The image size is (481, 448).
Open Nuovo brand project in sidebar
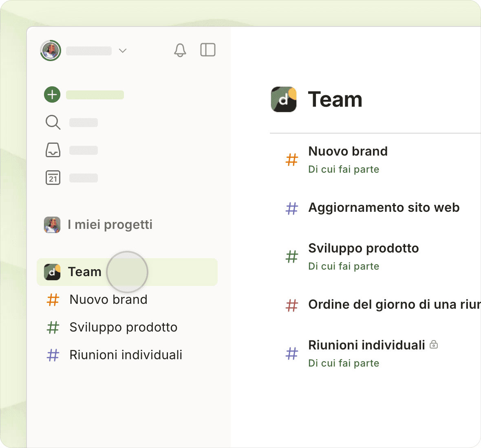[x=108, y=299]
